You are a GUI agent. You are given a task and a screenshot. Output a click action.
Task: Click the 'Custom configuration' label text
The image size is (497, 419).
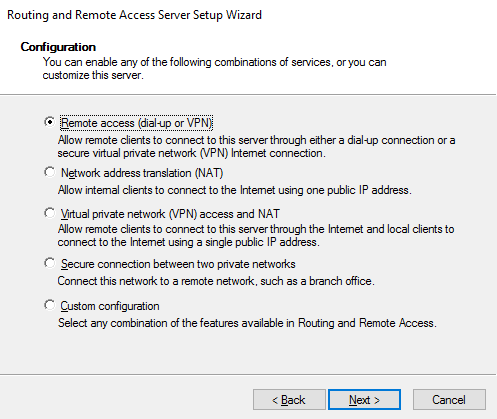pos(110,306)
